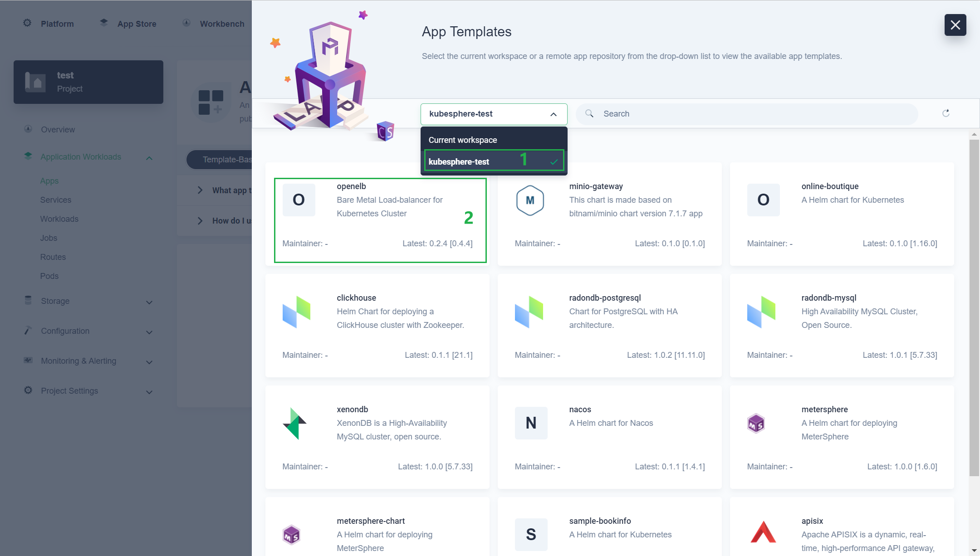Click the openelb letter O icon
Screen dimensions: 980x556
[x=299, y=200]
